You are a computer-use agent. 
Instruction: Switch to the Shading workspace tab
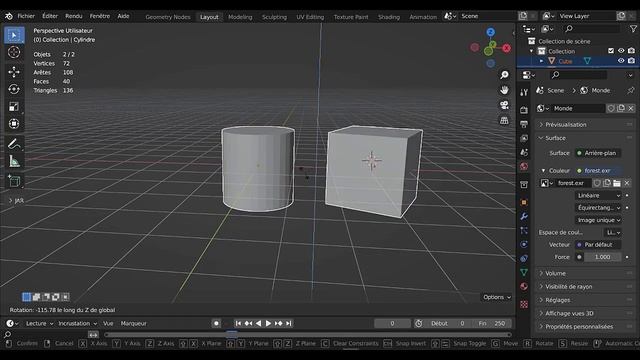coord(389,17)
